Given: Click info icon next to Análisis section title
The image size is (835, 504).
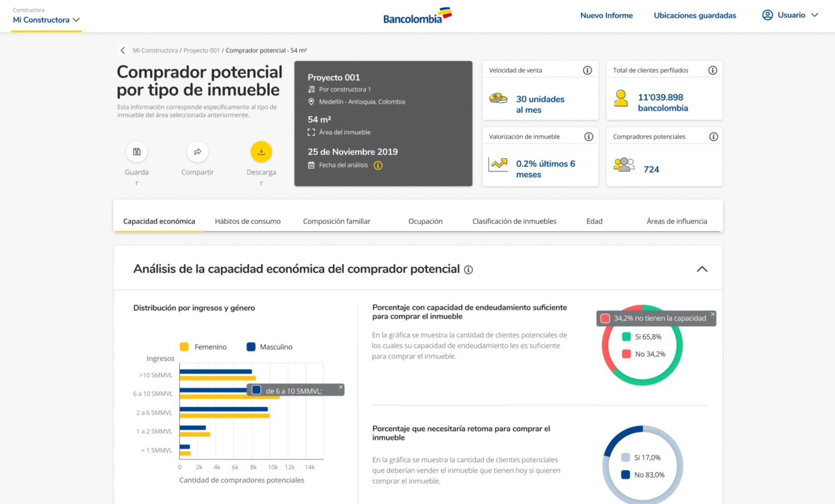Looking at the screenshot, I should [x=469, y=270].
